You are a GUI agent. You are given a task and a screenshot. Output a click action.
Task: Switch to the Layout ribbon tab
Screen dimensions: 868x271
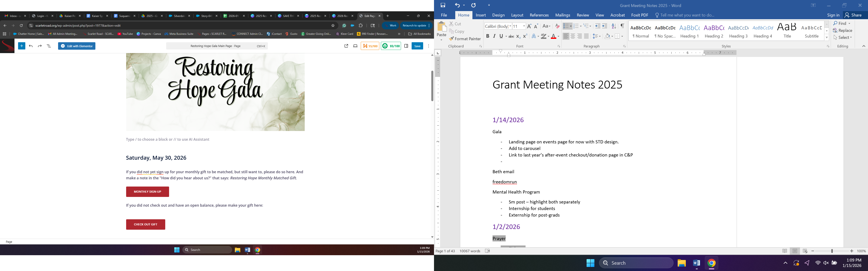[517, 15]
